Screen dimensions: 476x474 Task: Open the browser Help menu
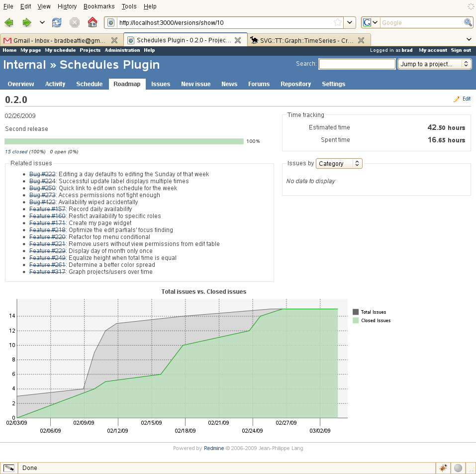[150, 6]
